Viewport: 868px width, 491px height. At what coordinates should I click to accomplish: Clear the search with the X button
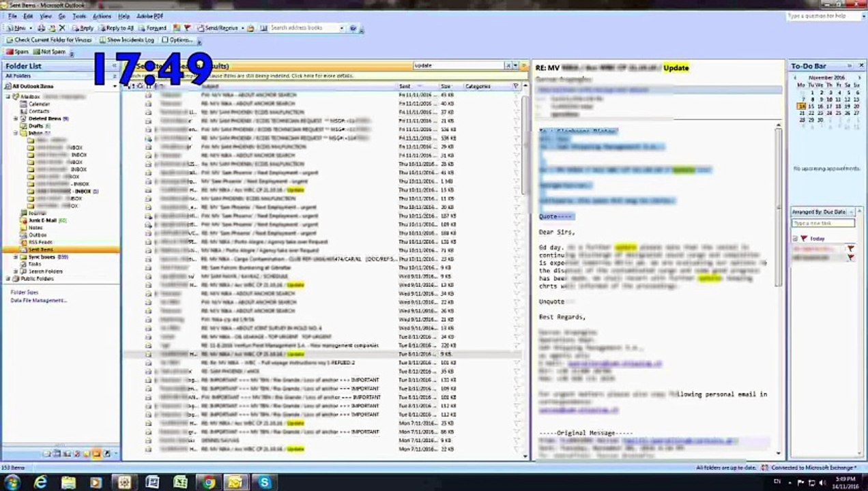508,65
